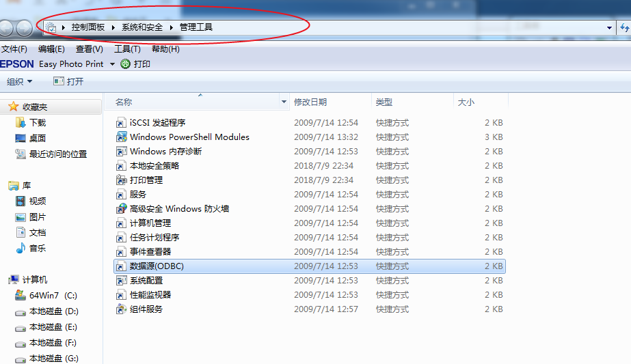Select 计算机 in the navigation pane
Screen dimensions: 631x364
click(x=35, y=279)
